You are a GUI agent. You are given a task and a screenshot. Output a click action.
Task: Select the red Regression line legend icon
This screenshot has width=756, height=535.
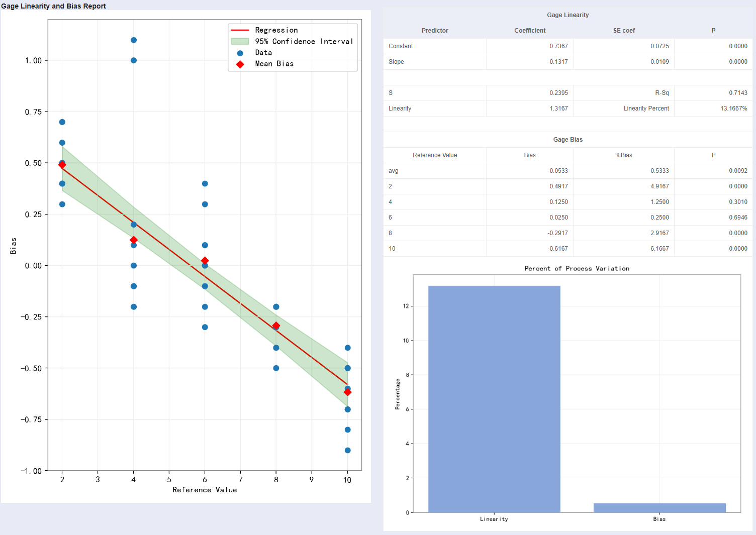pos(240,30)
